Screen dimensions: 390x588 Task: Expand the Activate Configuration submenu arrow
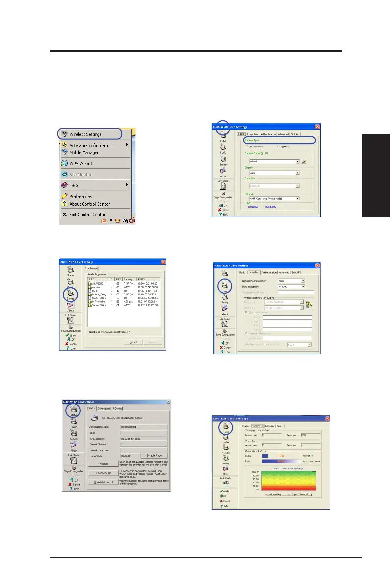tap(127, 145)
